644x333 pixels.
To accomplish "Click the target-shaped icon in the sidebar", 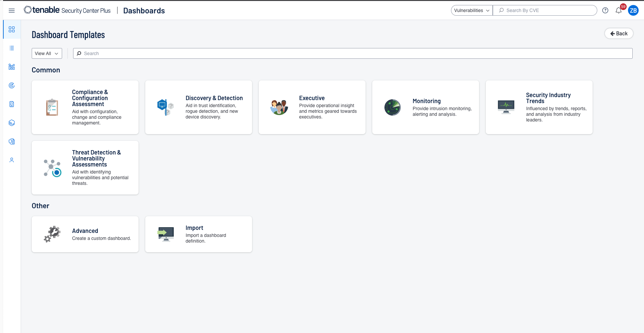I will [12, 85].
